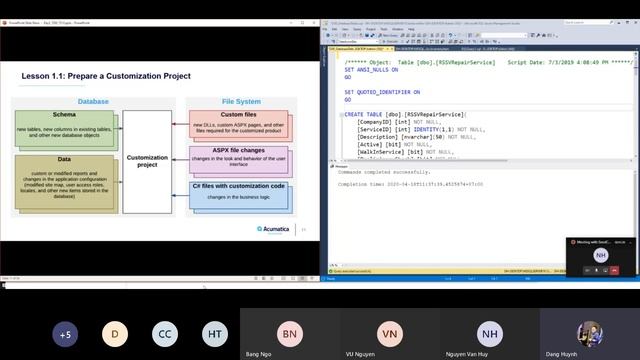Select the Dang Huynh participant tile
640x360 pixels.
pos(590,334)
